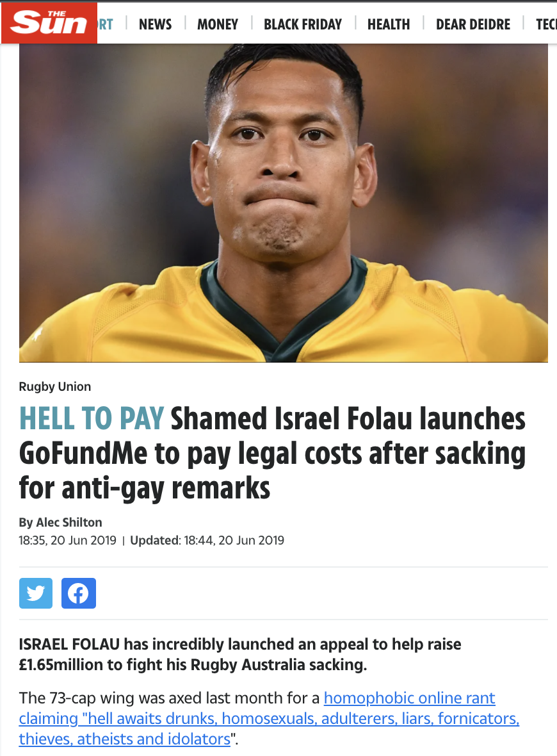Go to the Money section
This screenshot has height=756, width=557.
pyautogui.click(x=218, y=24)
